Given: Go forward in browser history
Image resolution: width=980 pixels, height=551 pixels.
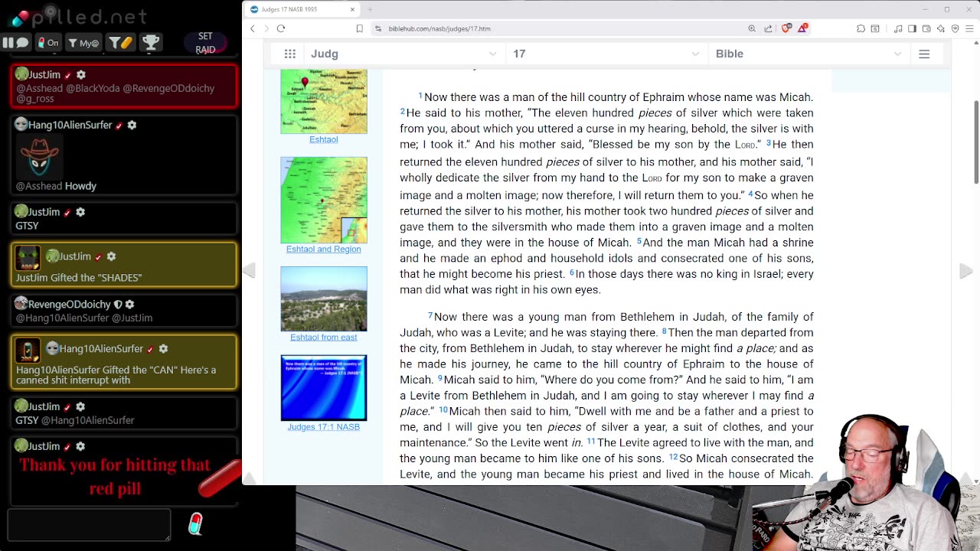Looking at the screenshot, I should pyautogui.click(x=266, y=28).
